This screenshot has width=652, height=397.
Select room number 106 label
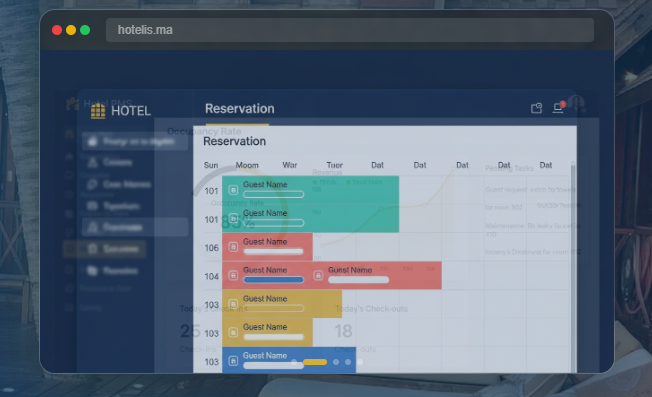click(x=212, y=248)
